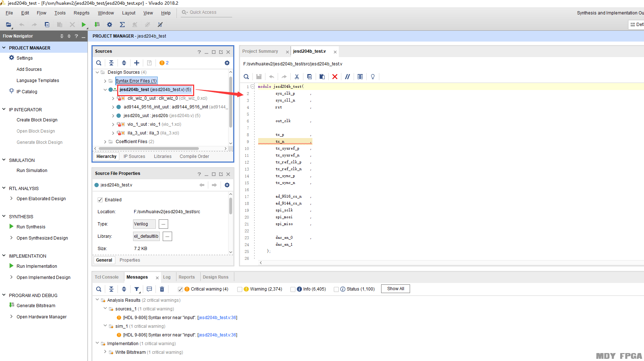Click the Flow Navigator help question mark icon

[76, 36]
